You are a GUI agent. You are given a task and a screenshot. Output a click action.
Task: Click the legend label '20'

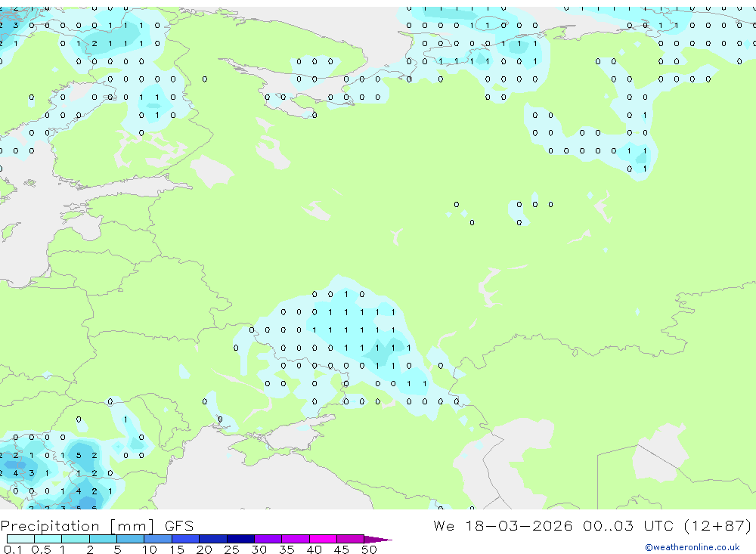(204, 549)
